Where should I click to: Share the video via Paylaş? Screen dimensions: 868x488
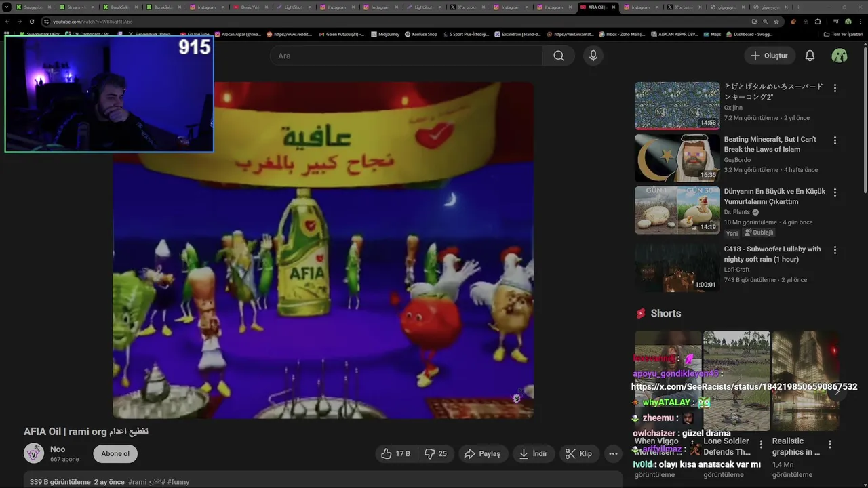482,453
